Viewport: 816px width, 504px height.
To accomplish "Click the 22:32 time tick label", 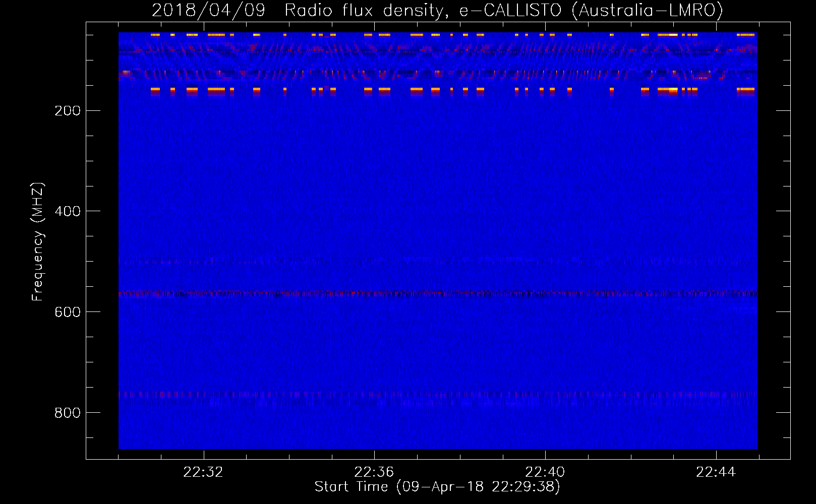I will pos(203,472).
